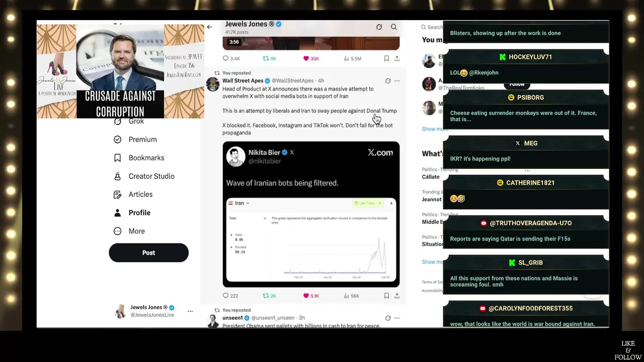Viewport: 644px width, 362px height.
Task: Click Jewels Jones account avatar at sidebar bottom
Action: pyautogui.click(x=120, y=311)
